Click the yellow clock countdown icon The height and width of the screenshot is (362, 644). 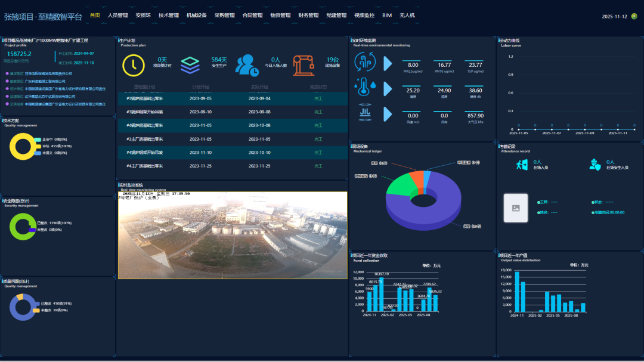tap(134, 65)
